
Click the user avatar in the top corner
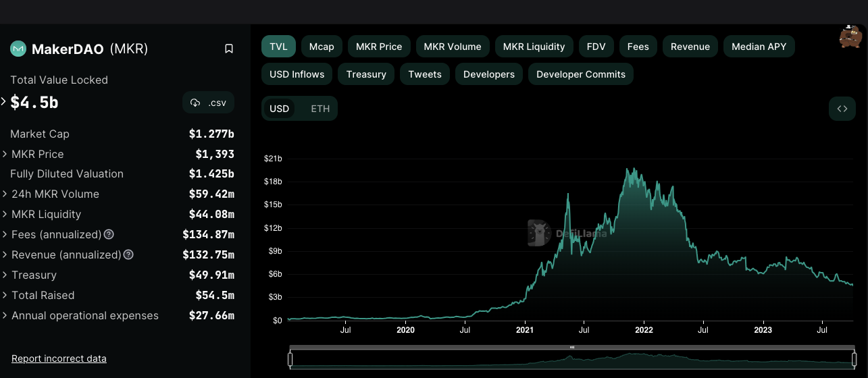(850, 37)
